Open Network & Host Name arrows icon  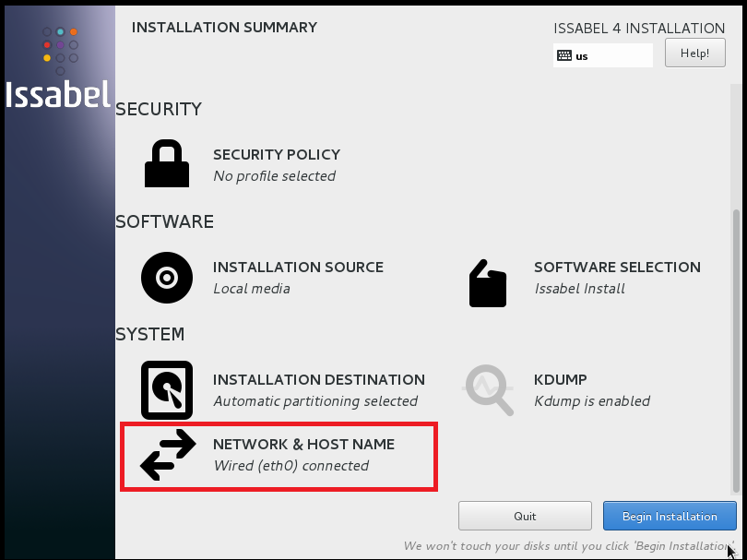(x=170, y=452)
